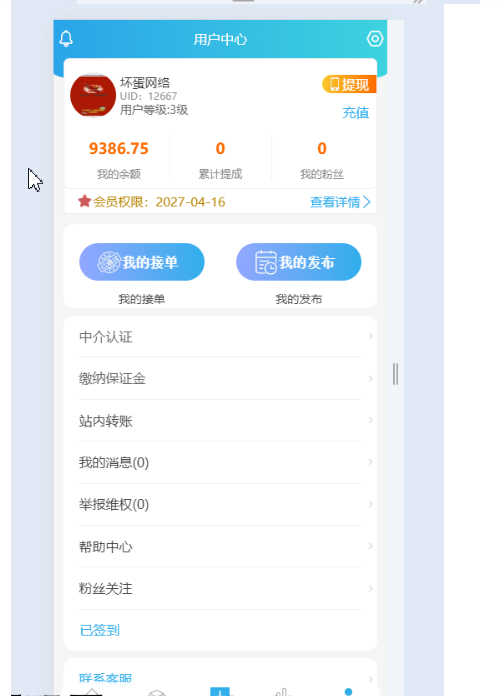Open the 粉丝关注 list item
The image size is (500, 696).
coord(220,589)
